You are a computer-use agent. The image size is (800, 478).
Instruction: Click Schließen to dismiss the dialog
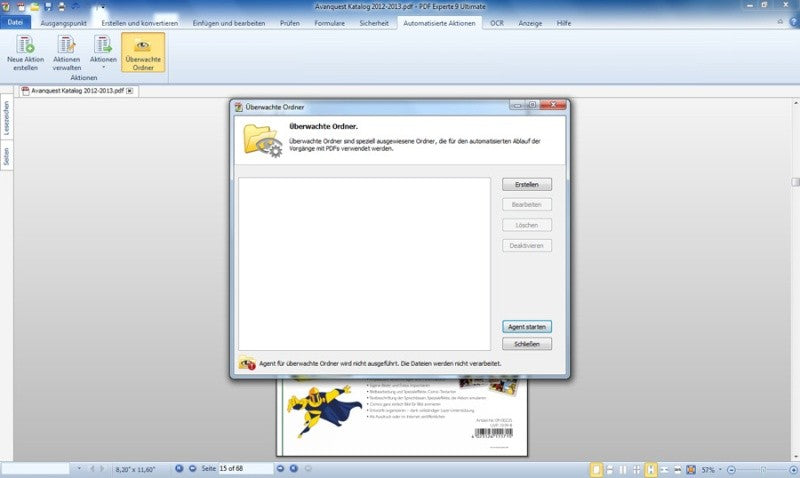point(527,344)
